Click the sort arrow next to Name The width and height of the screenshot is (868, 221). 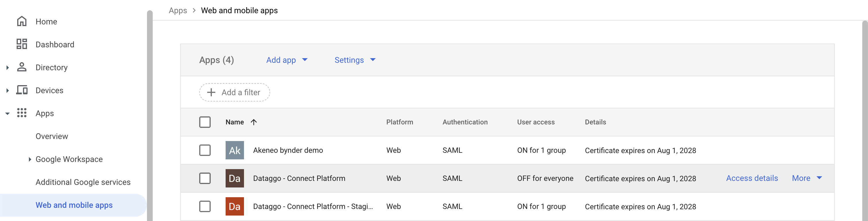click(254, 122)
